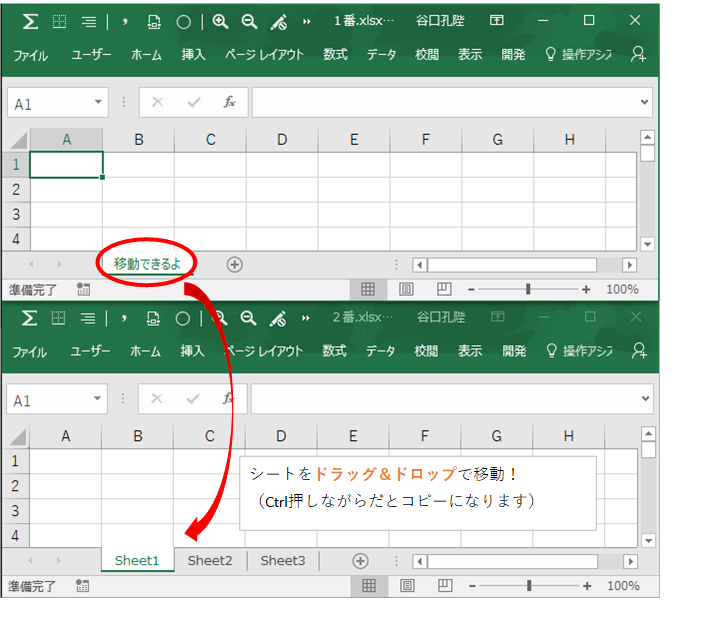Click vertical scroll down arrow in 1番.xlsx

pos(647,244)
